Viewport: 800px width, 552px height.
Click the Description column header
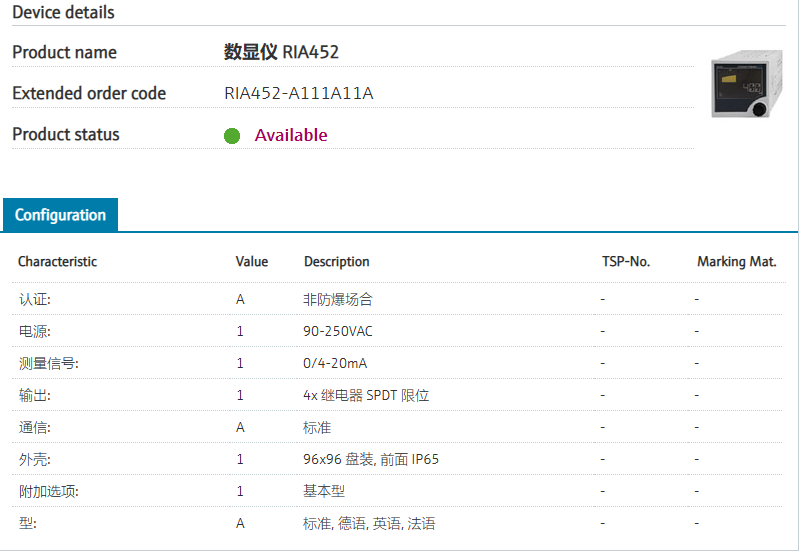pyautogui.click(x=336, y=262)
